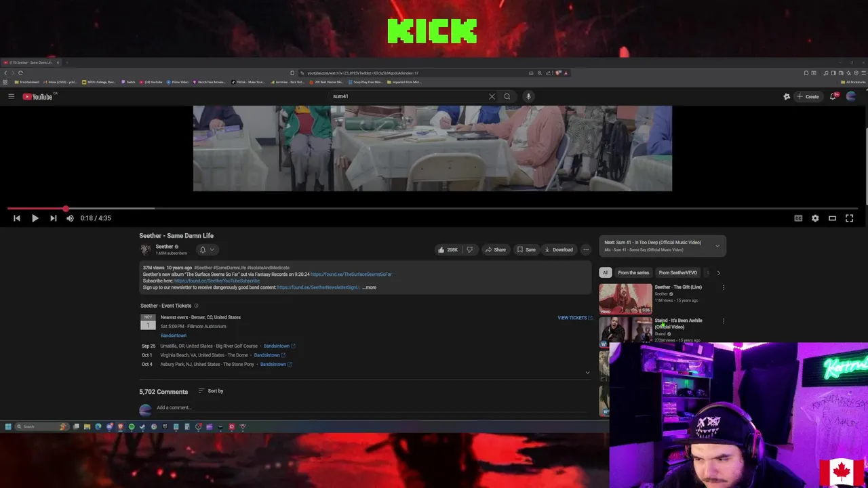Go back in the browser

point(5,73)
